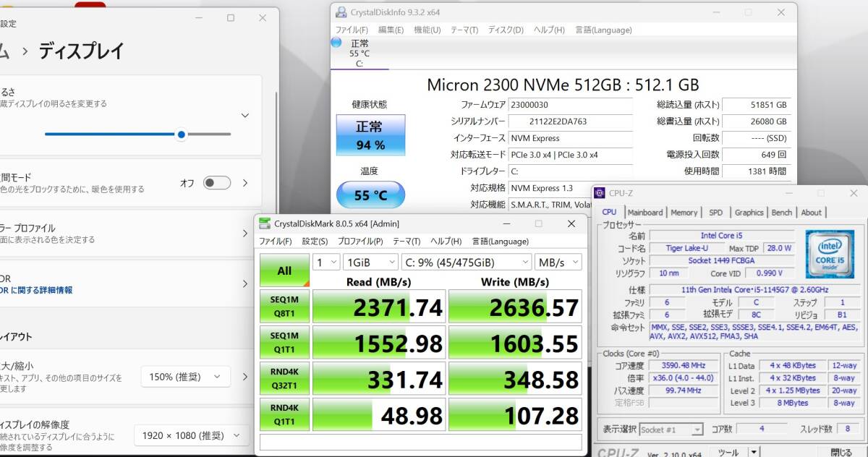This screenshot has width=868, height=457.
Task: Click the CPU-Z title bar icon
Action: pyautogui.click(x=601, y=193)
